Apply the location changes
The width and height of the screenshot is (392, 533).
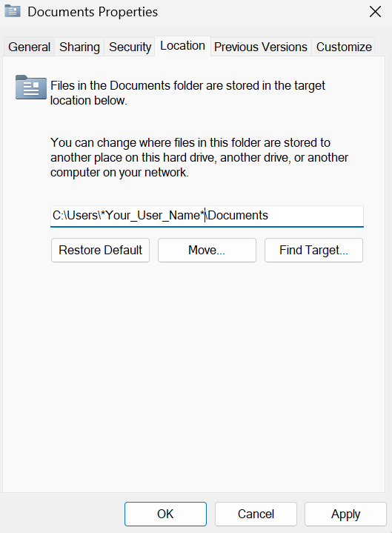click(x=345, y=514)
